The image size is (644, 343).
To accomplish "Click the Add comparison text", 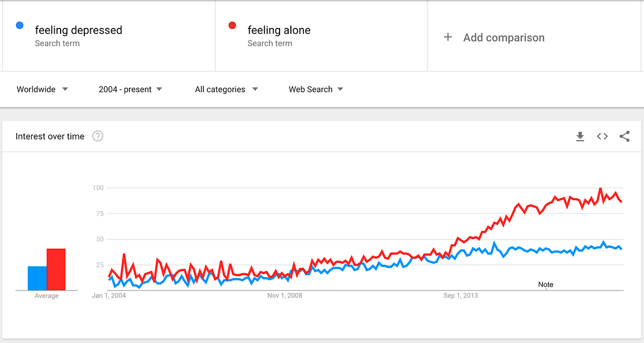I will [x=504, y=38].
